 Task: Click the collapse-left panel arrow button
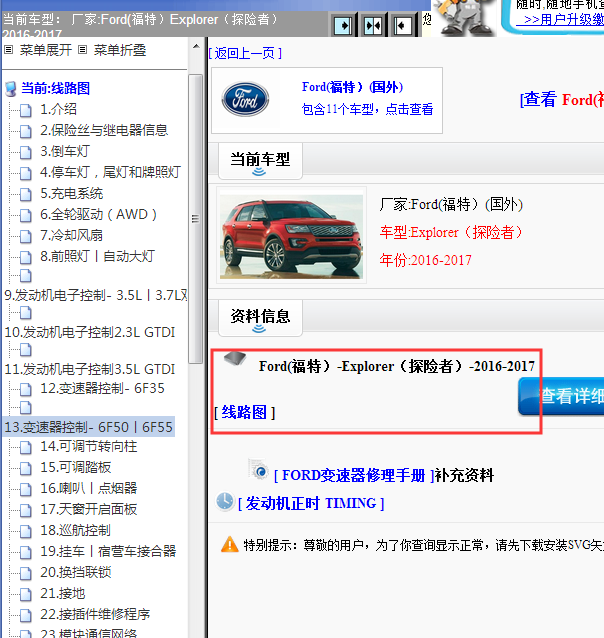[403, 26]
